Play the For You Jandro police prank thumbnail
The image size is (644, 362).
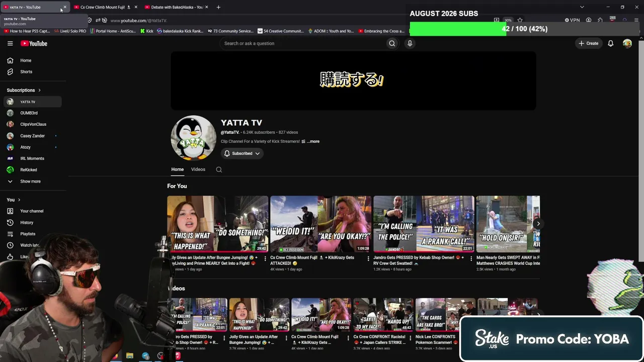coord(424,224)
